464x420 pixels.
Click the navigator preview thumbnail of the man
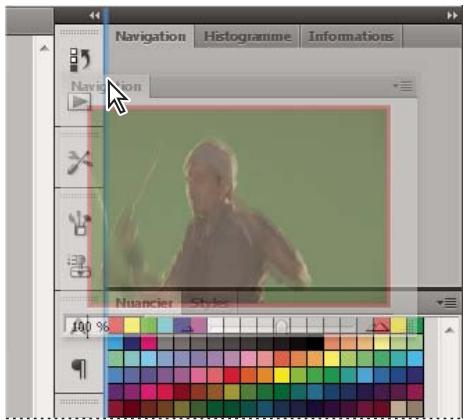pos(239,207)
